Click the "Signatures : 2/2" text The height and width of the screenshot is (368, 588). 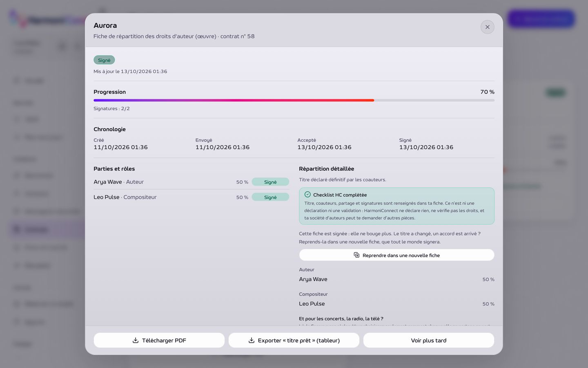[111, 109]
